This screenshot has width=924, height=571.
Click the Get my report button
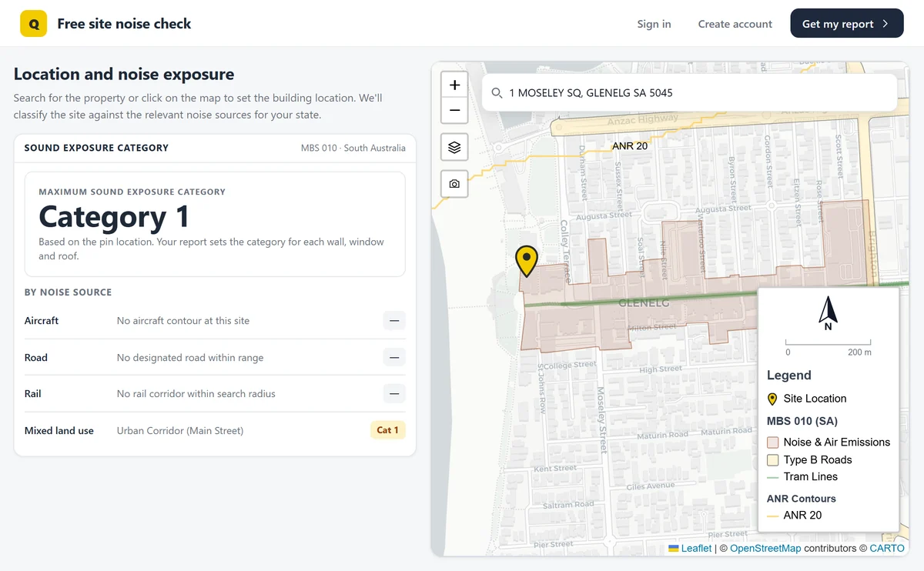point(847,24)
